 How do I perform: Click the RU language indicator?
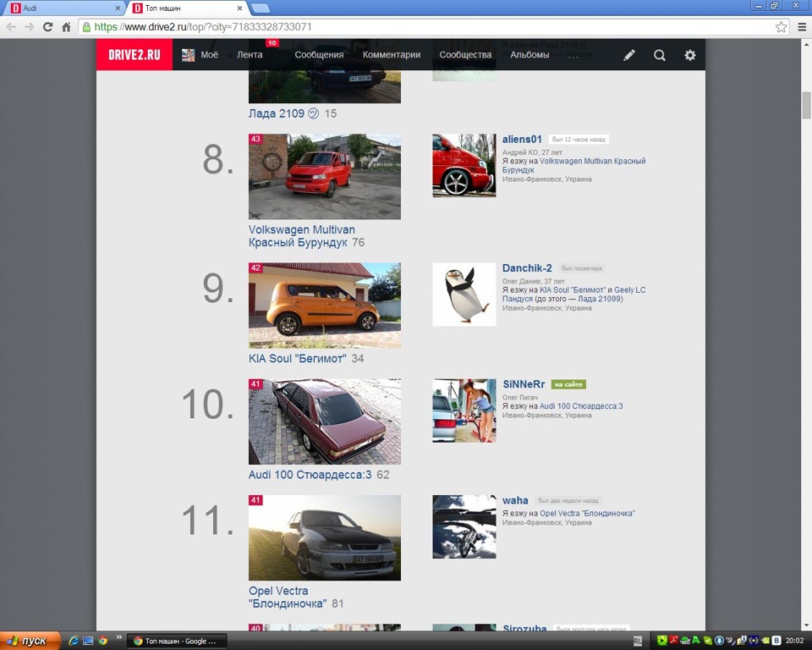coord(638,642)
